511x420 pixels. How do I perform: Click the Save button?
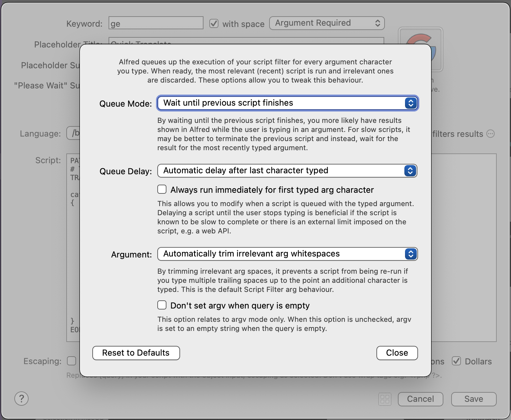(x=474, y=399)
